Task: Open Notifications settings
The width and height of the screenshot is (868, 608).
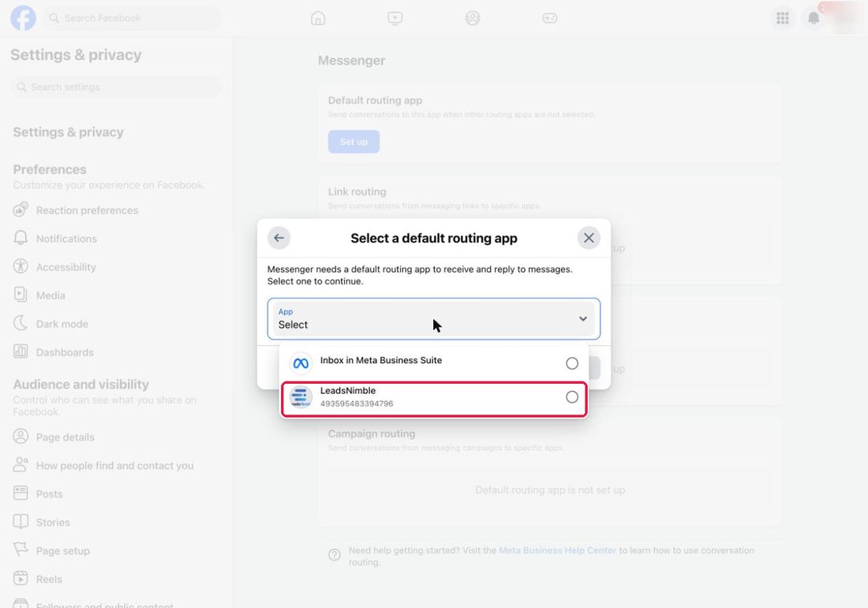Action: point(66,238)
